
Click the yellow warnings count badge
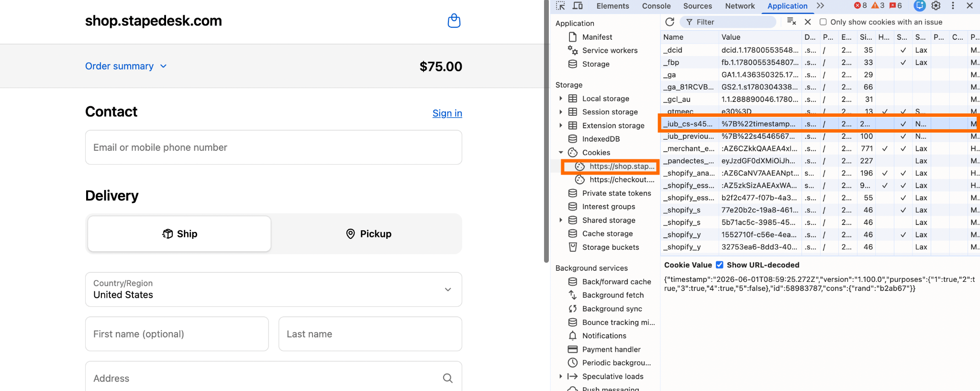[878, 6]
